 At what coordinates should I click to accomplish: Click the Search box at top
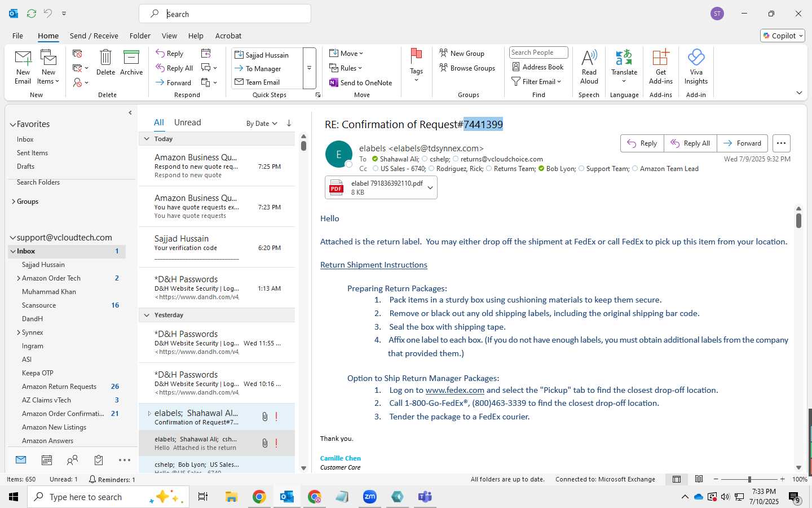(225, 14)
